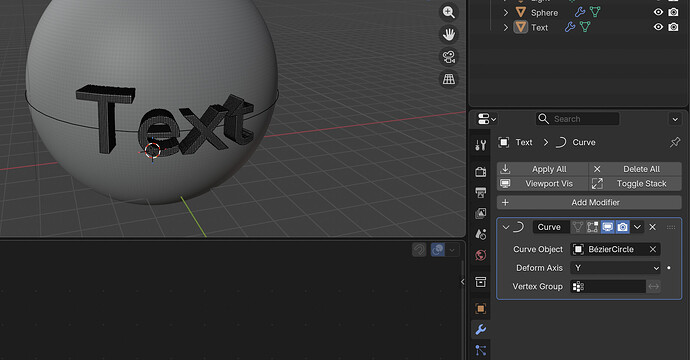Screen dimensions: 690x360
Task: Toggle Text visibility eye in outliner
Action: point(658,27)
